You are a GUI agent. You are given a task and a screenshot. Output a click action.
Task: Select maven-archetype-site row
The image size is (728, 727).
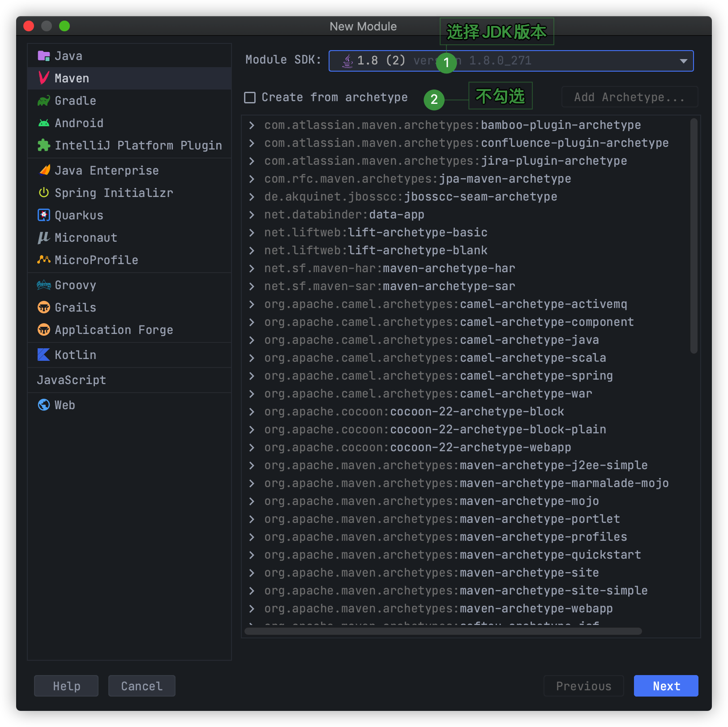pyautogui.click(x=466, y=573)
